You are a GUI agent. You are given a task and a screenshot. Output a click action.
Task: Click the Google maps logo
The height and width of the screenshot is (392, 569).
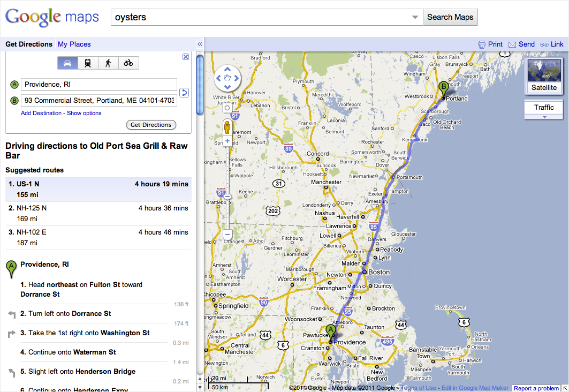pyautogui.click(x=52, y=17)
